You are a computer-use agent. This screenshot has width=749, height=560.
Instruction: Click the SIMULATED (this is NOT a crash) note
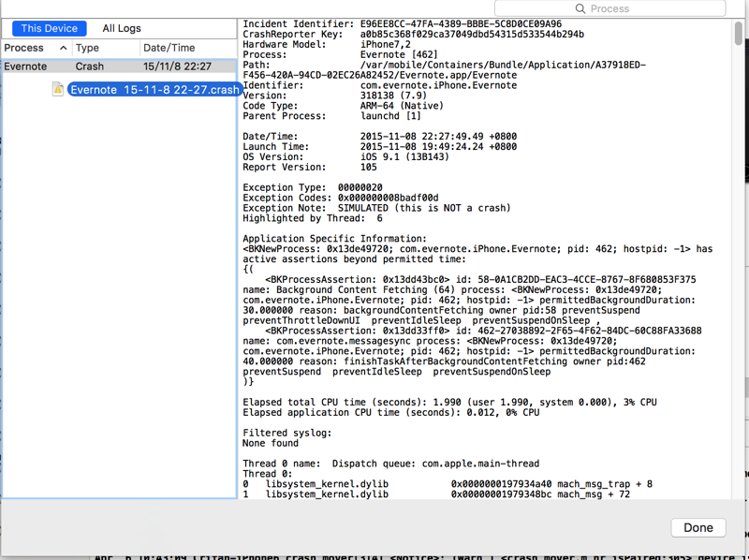point(424,208)
